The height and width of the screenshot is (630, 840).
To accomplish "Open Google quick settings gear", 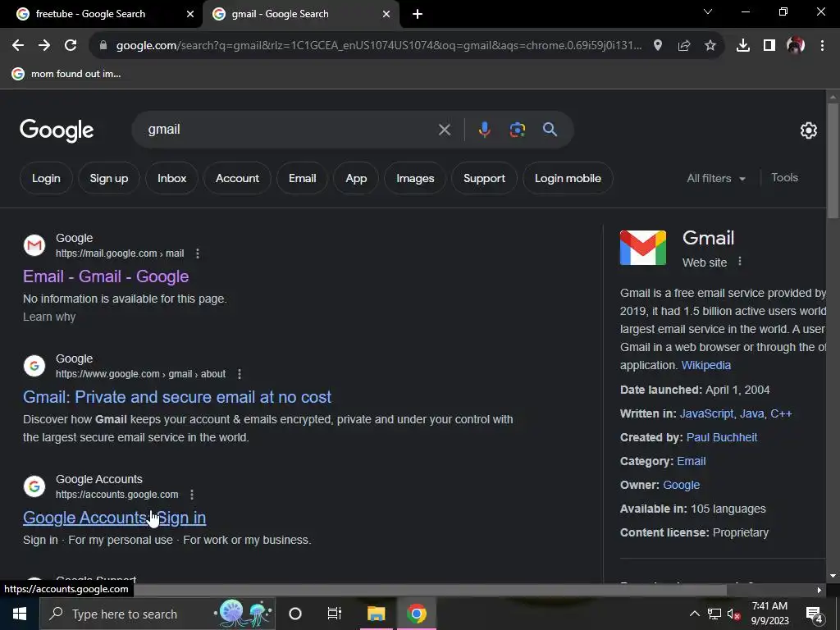I will pyautogui.click(x=808, y=130).
